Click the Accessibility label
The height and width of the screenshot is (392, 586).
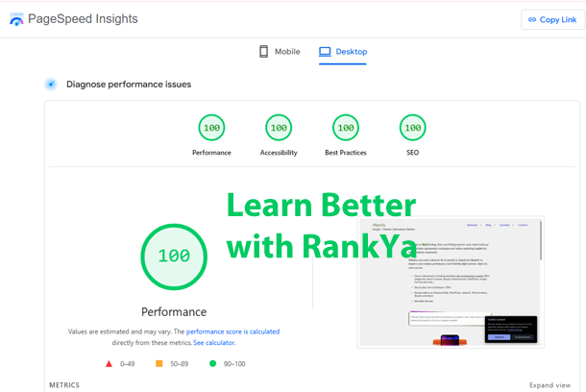279,153
